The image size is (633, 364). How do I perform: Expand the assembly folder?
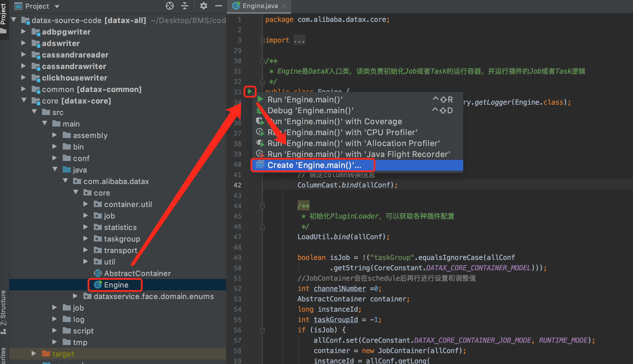tap(55, 135)
